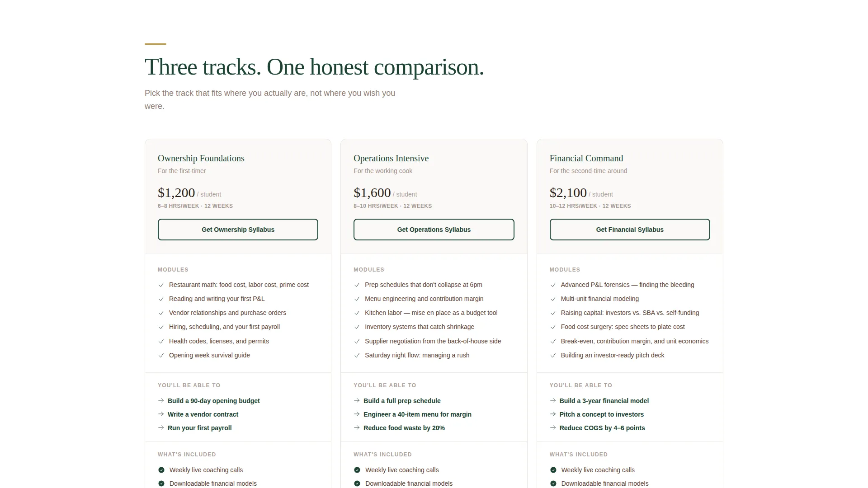The height and width of the screenshot is (488, 868).
Task: Open the Get Financial Syllabus button
Action: click(x=630, y=230)
